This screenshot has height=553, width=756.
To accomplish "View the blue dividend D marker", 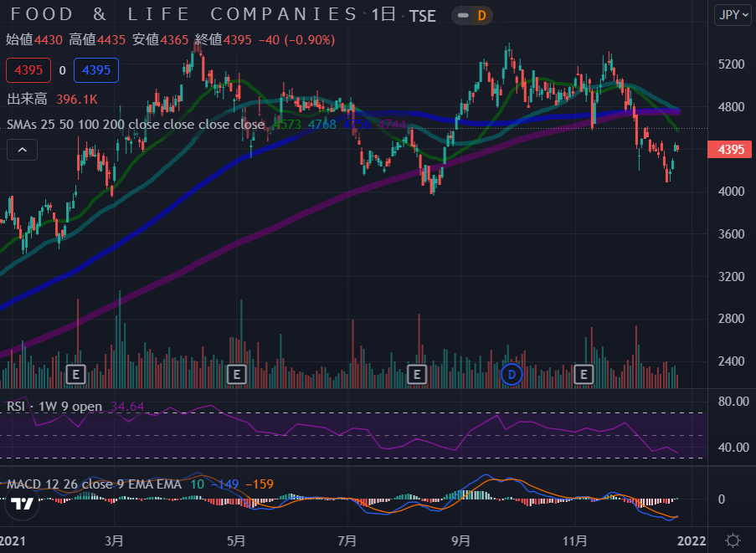I will point(512,374).
